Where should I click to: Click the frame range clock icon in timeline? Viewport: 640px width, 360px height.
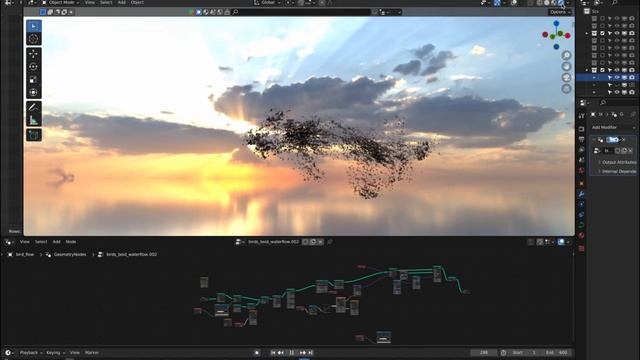[x=503, y=353]
